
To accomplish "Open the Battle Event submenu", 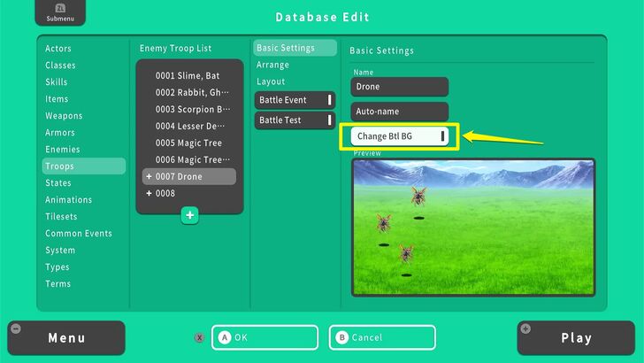I will 295,100.
